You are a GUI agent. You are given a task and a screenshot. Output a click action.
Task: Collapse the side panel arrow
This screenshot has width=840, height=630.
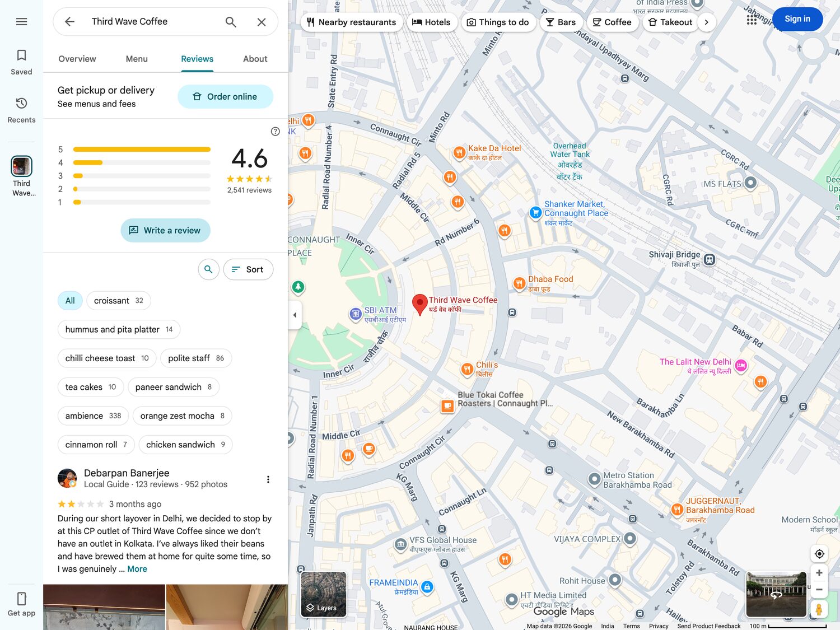tap(295, 315)
